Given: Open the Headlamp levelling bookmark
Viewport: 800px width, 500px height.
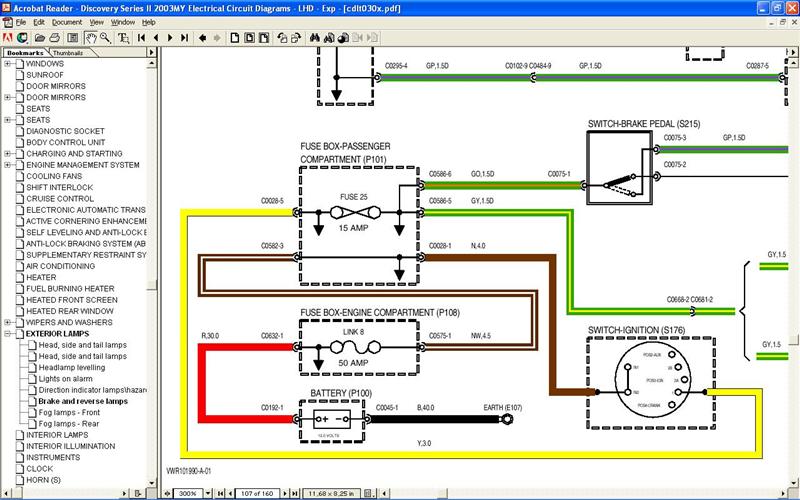Looking at the screenshot, I should click(72, 368).
